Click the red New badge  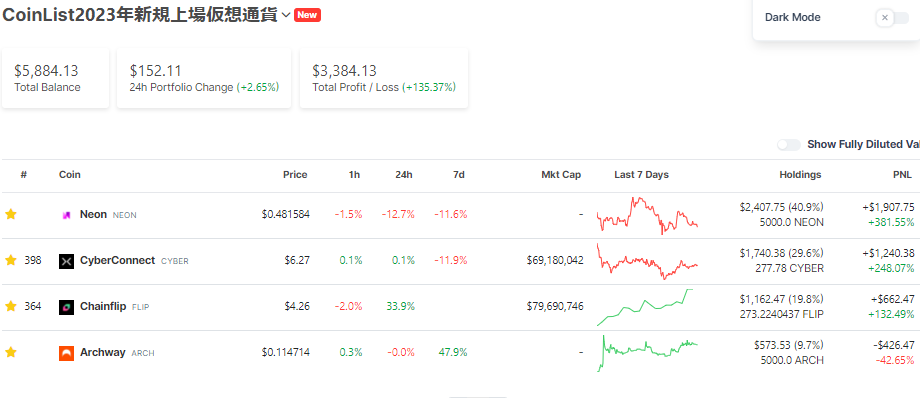click(307, 15)
